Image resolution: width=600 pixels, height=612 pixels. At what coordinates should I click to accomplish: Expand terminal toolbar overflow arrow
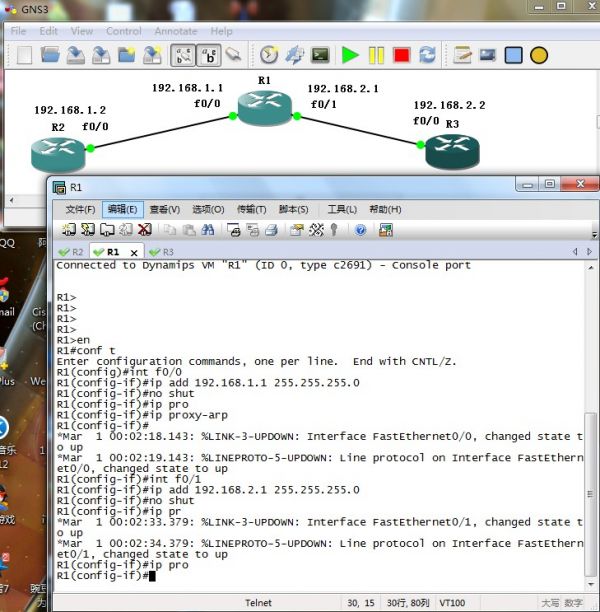(594, 235)
